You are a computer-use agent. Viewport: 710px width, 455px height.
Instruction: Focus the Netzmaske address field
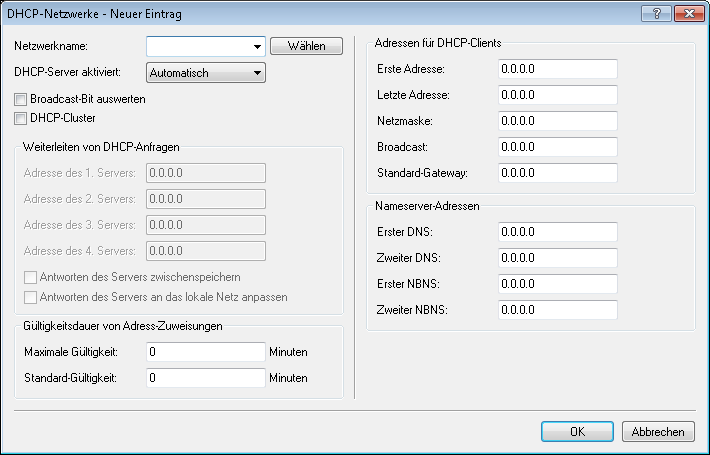[x=556, y=121]
